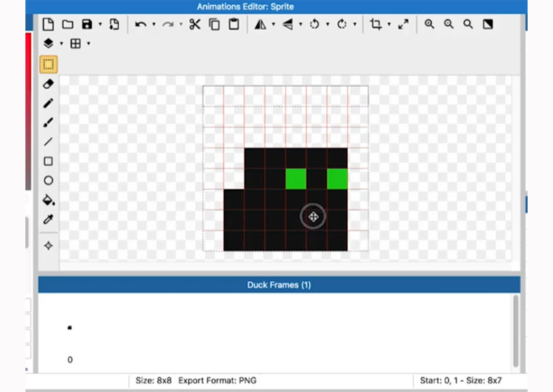Select the Eyedropper color picker tool
The width and height of the screenshot is (553, 392).
tap(49, 220)
